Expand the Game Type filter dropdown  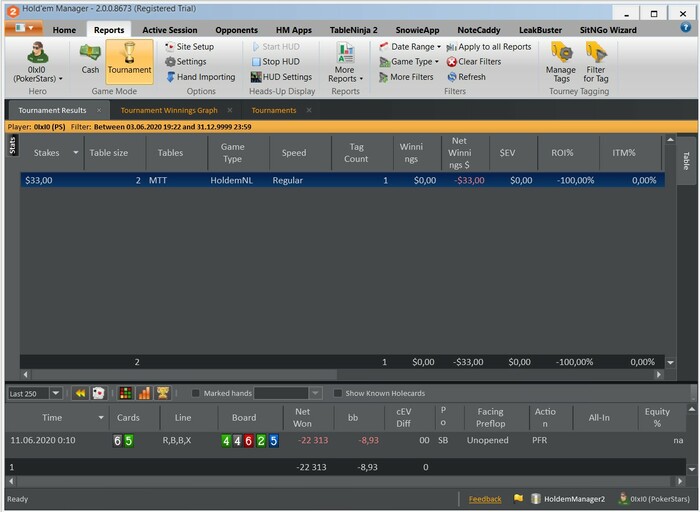[x=409, y=62]
